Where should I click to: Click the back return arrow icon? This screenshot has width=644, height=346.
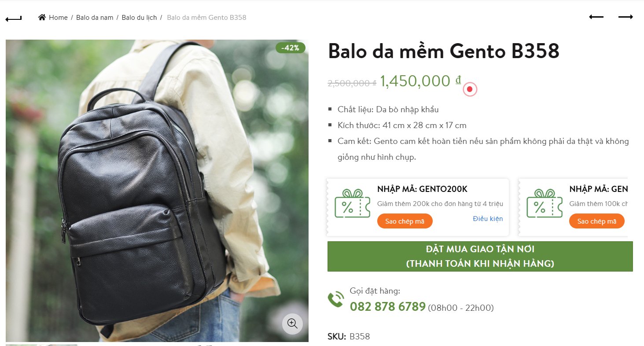(13, 18)
